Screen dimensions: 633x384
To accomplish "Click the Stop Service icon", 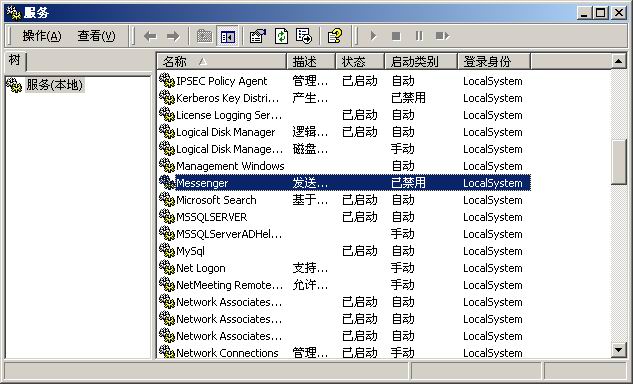I will click(396, 36).
